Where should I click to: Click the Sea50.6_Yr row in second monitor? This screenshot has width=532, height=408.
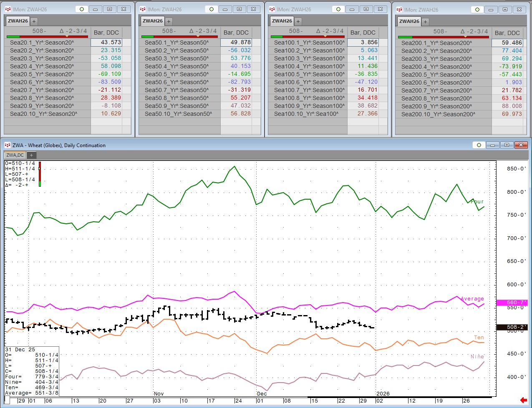pyautogui.click(x=178, y=82)
